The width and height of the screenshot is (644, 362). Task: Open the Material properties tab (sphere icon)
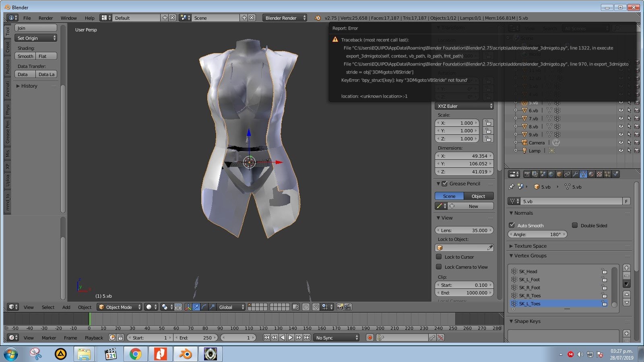coord(591,174)
